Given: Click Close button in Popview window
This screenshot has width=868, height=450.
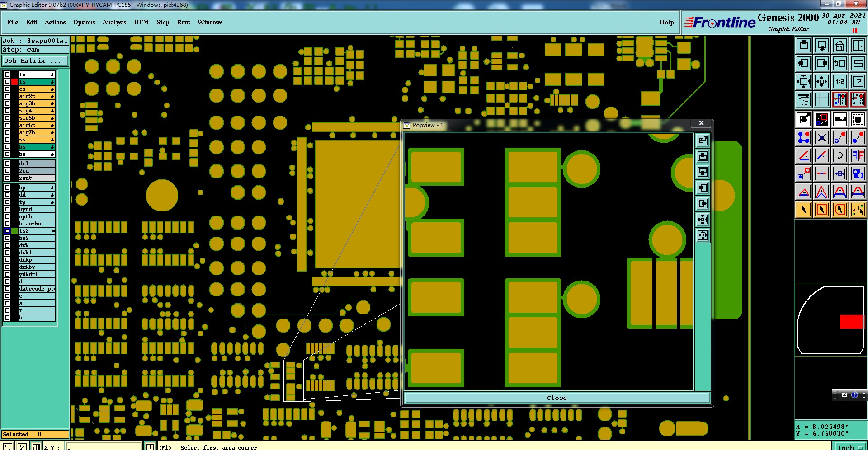Looking at the screenshot, I should 557,398.
